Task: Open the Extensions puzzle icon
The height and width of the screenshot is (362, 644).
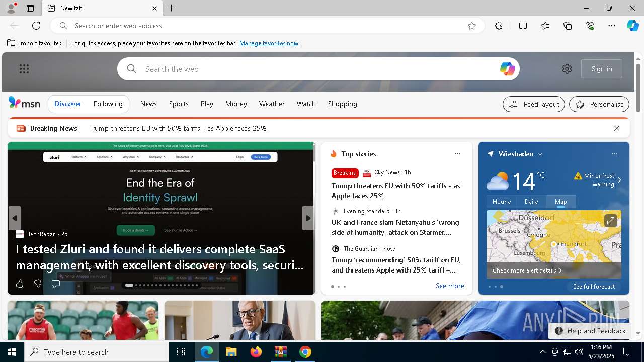Action: 499,26
